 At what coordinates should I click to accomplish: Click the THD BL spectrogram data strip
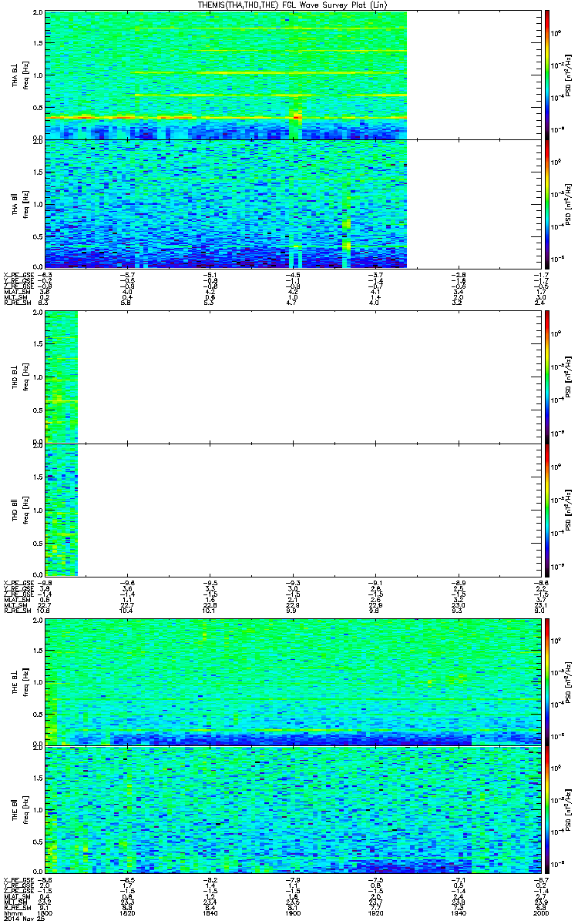62,377
